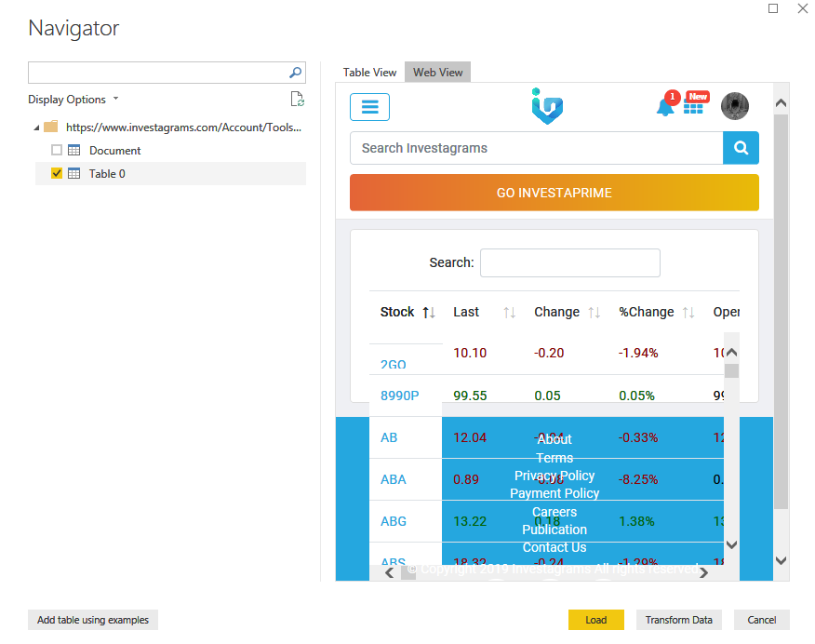This screenshot has width=815, height=644.
Task: Open the notifications bell icon
Action: [665, 108]
